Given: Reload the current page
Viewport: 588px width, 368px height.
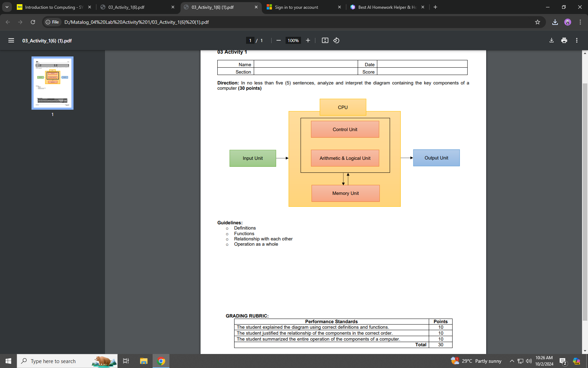Looking at the screenshot, I should 33,22.
